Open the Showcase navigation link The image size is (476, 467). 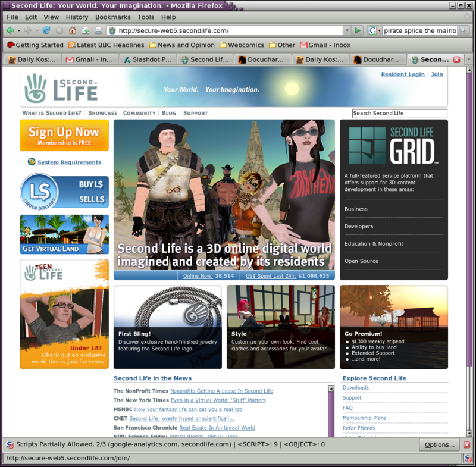click(x=102, y=113)
